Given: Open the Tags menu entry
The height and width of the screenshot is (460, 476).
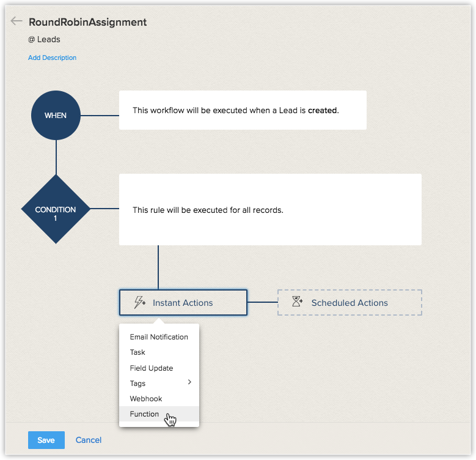Looking at the screenshot, I should 159,384.
